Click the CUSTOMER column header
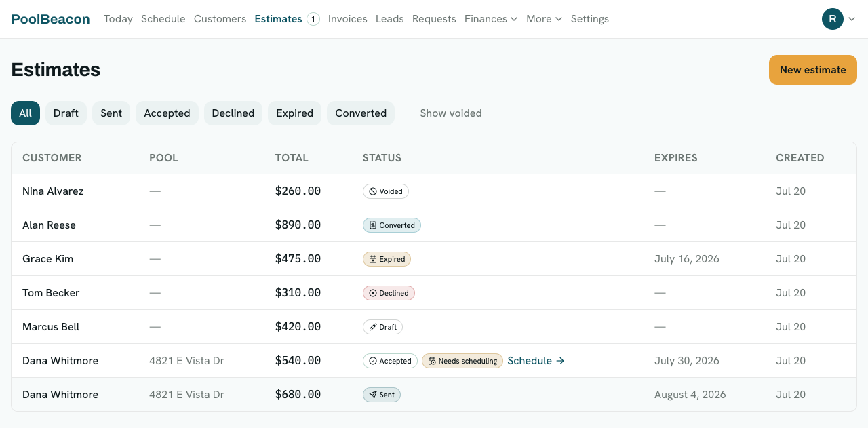The image size is (868, 428). coord(52,158)
